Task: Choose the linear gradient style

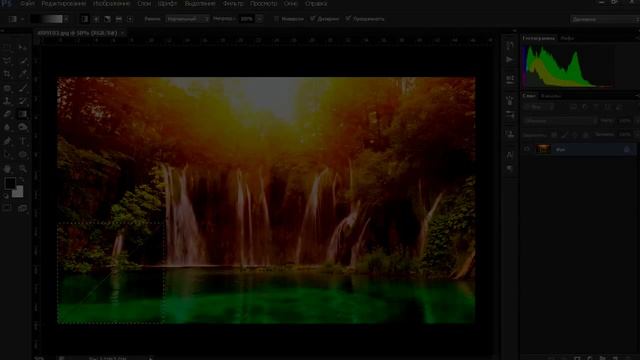Action: pos(84,19)
